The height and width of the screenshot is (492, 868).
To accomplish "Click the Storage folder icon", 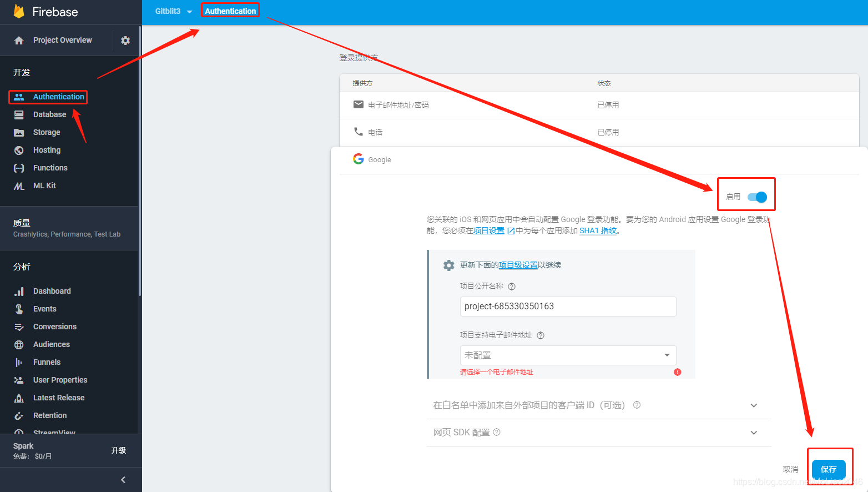I will point(19,132).
